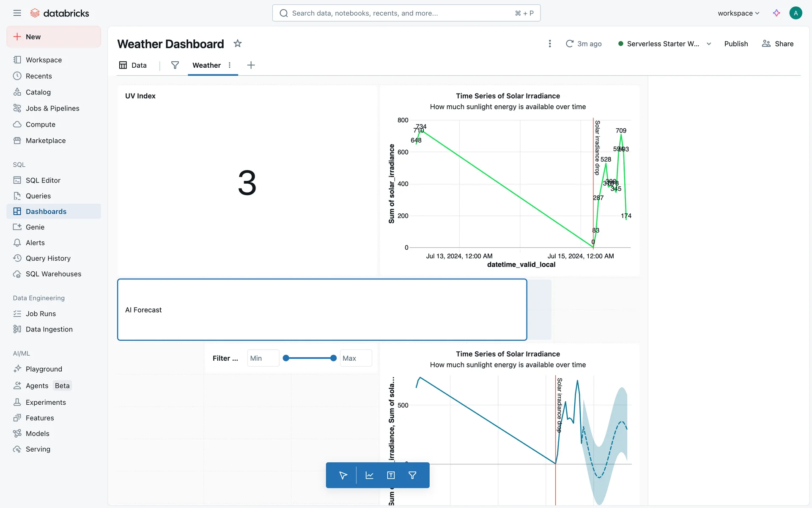Select the add filter tool in toolbar

pyautogui.click(x=412, y=475)
